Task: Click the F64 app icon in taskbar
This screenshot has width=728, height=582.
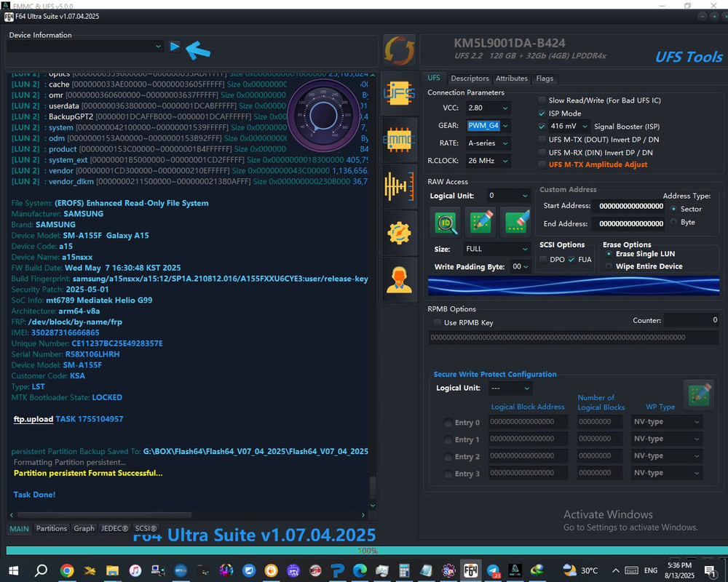Action: coord(470,570)
